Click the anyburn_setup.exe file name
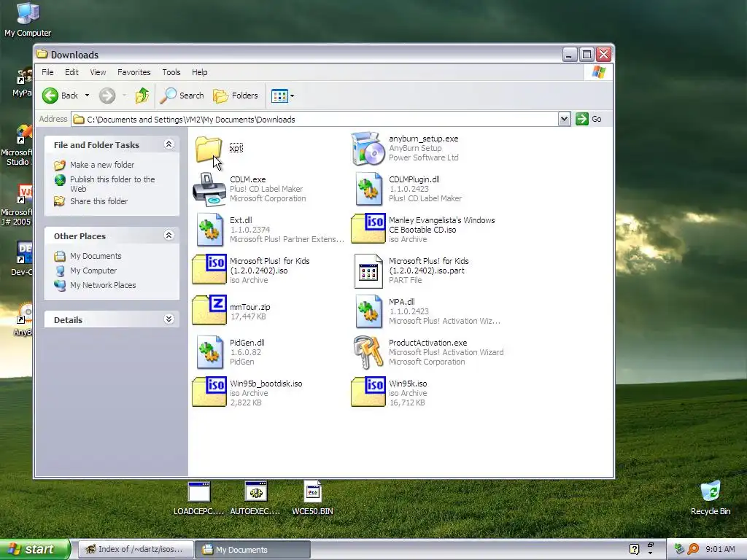The image size is (747, 560). coord(424,139)
